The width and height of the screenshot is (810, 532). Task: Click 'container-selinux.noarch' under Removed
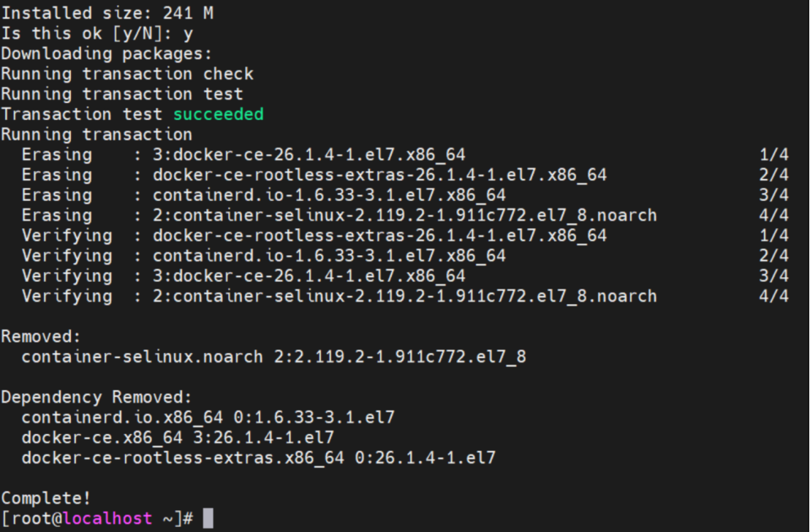[142, 357]
